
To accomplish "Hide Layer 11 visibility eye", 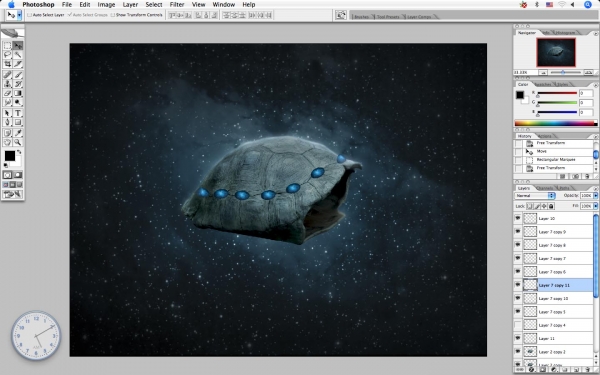I will tap(518, 338).
